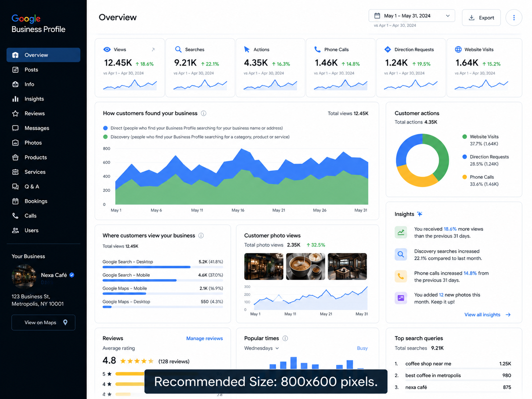The width and height of the screenshot is (532, 399).
Task: Follow the View all insights link
Action: click(x=488, y=315)
